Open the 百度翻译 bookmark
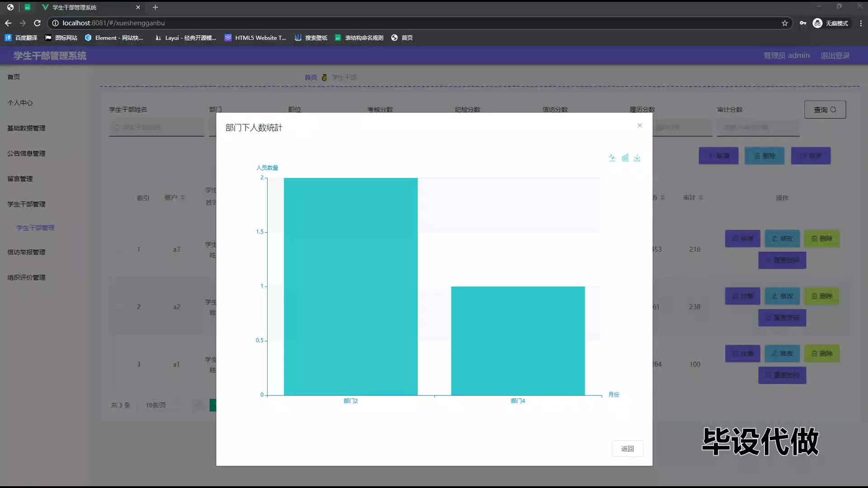 (21, 38)
